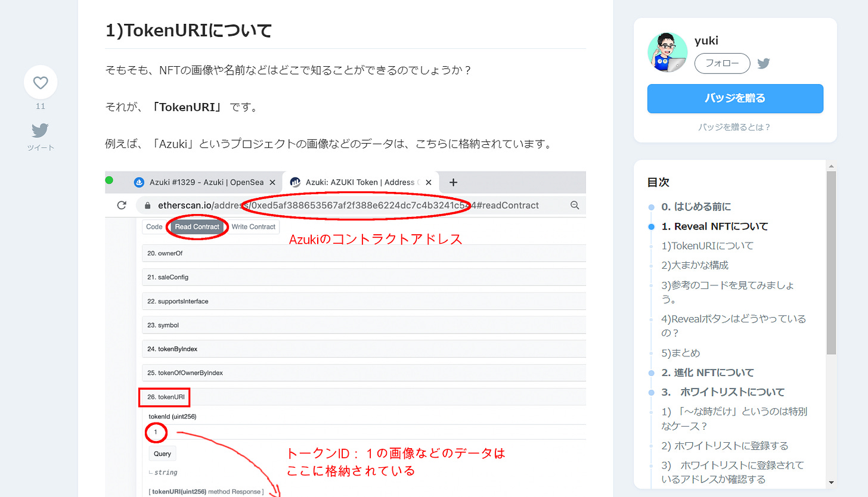Click the new tab plus icon in screenshot
The image size is (868, 497).
click(453, 182)
